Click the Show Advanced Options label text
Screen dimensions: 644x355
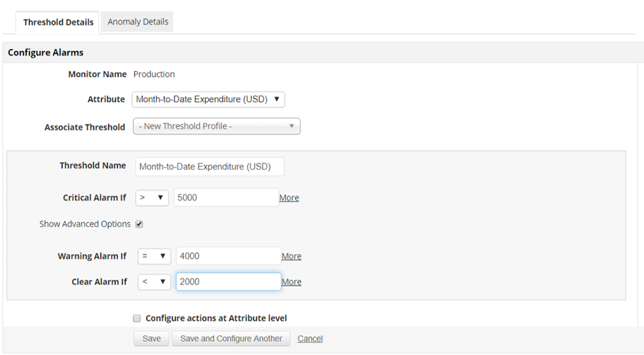tap(85, 224)
